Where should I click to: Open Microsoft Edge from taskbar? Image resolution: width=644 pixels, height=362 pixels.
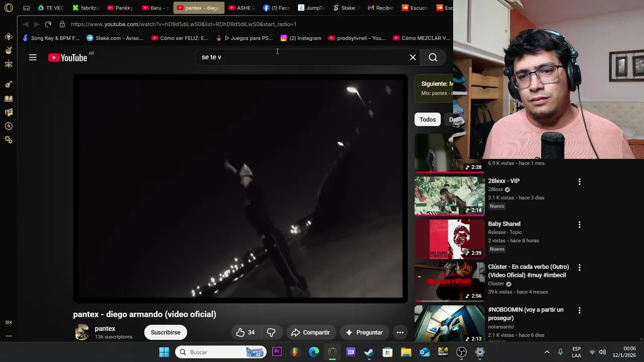point(314,352)
